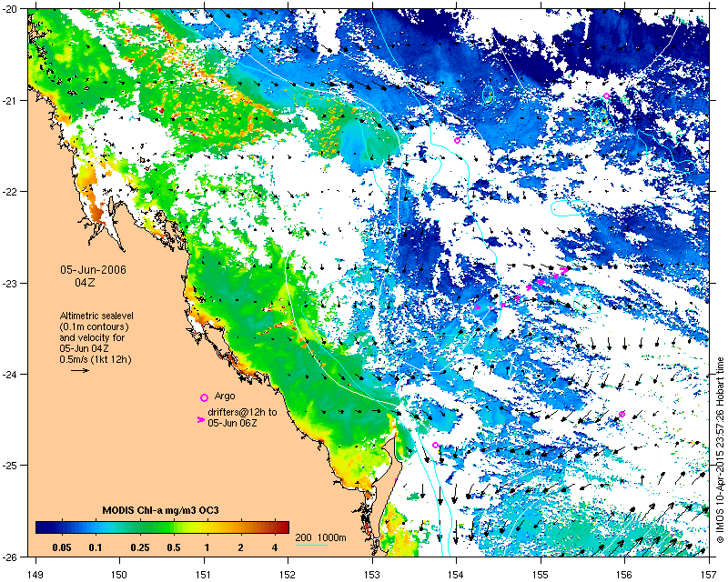The image size is (728, 582).
Task: Click the '05-Jun 06Z' drifter legend text
Action: (234, 423)
